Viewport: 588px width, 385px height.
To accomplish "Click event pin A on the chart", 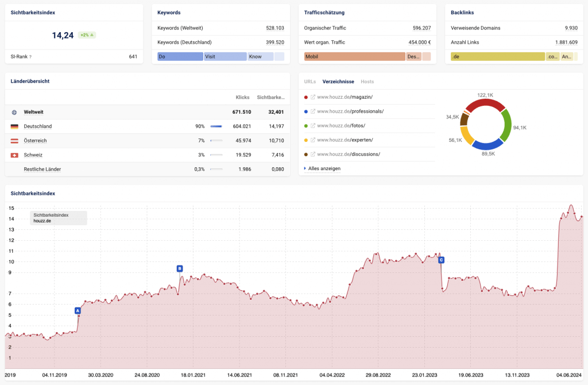I will tap(78, 311).
